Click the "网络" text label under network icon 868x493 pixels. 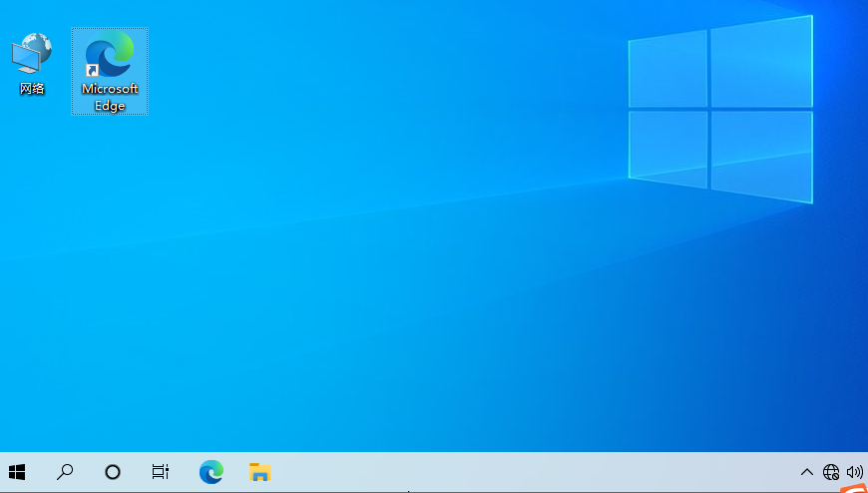click(32, 89)
